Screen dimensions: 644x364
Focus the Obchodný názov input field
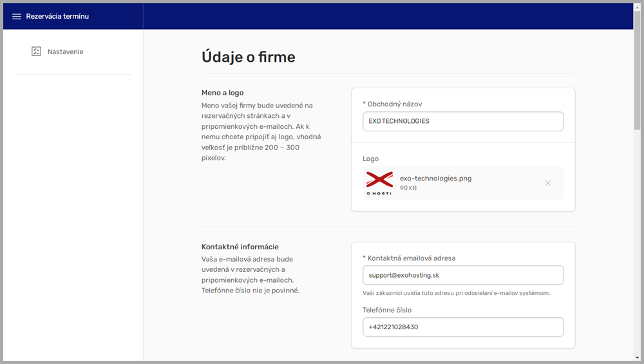(462, 121)
